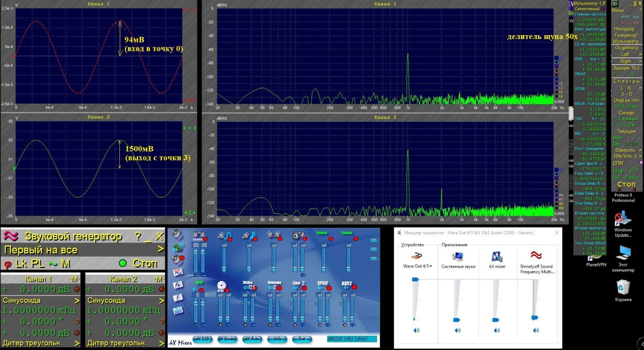
Task: Adjust the Системные звуки volume slider
Action: (457, 320)
